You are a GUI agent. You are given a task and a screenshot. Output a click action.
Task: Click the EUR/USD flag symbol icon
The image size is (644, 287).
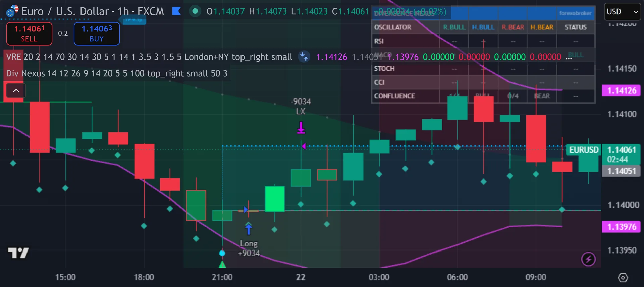coord(12,11)
